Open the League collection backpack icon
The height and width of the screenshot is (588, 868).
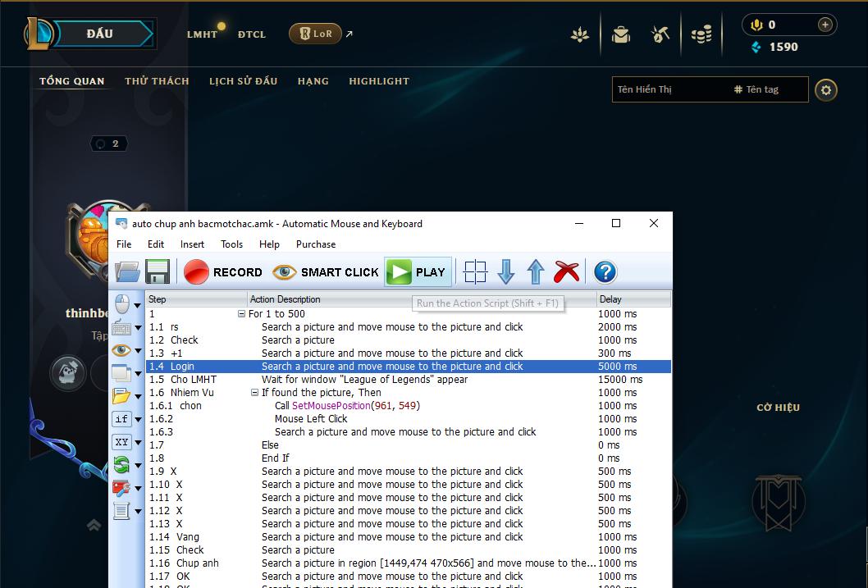coord(621,34)
